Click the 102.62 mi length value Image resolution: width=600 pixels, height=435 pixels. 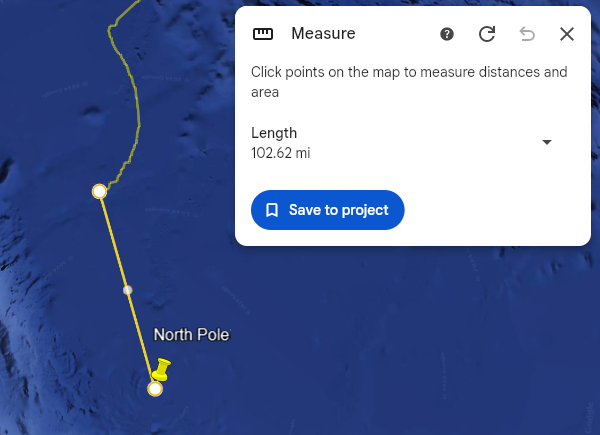(x=280, y=153)
